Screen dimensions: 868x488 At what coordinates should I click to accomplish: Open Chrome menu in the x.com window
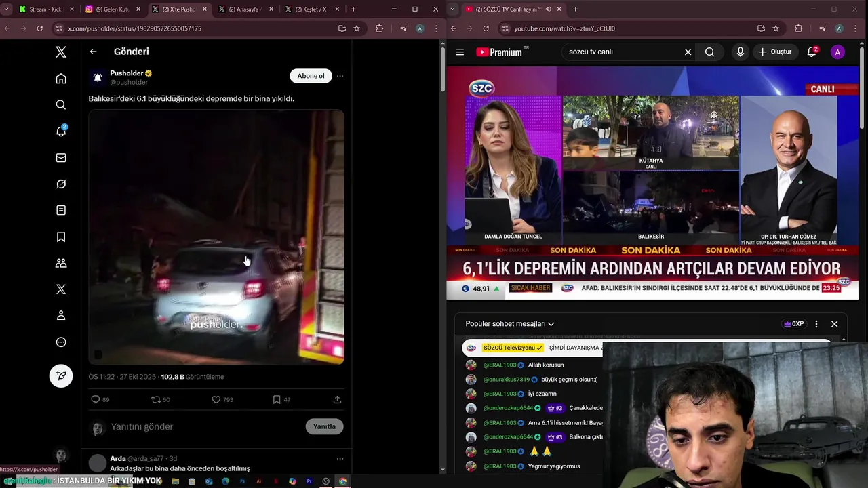pyautogui.click(x=435, y=28)
